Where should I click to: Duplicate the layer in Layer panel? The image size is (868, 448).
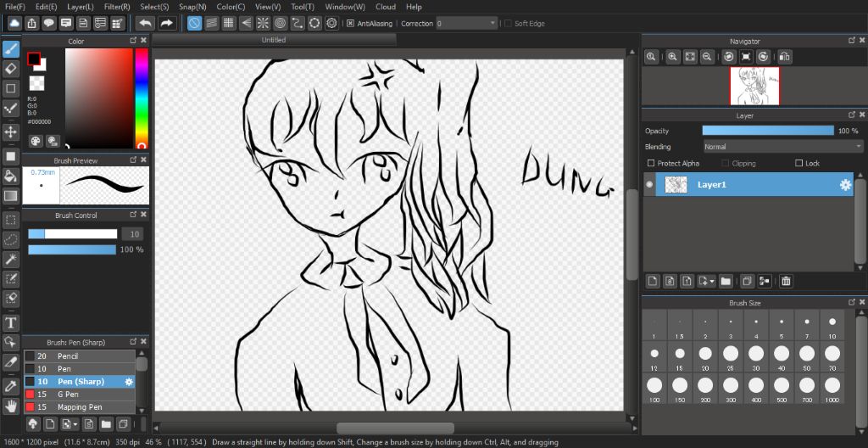747,281
